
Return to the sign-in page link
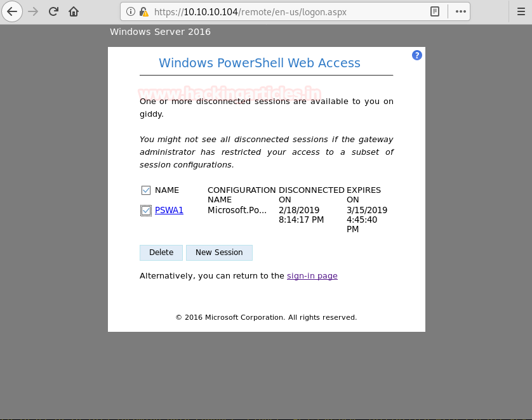(x=312, y=275)
